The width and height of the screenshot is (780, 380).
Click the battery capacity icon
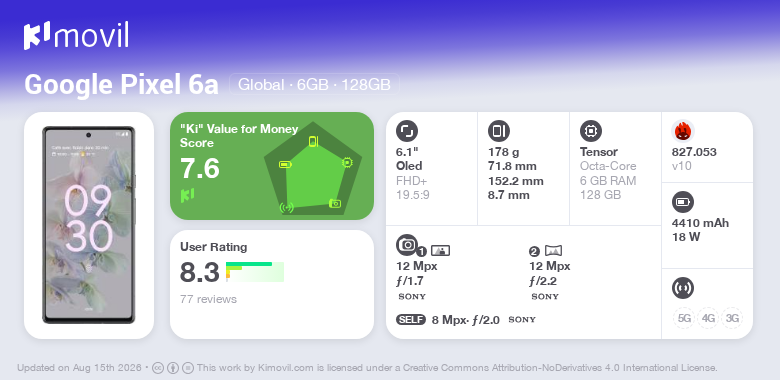coord(682,202)
